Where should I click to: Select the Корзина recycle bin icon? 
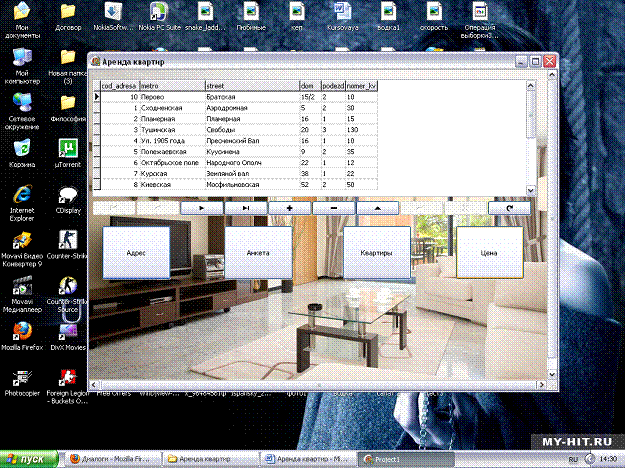tap(21, 149)
